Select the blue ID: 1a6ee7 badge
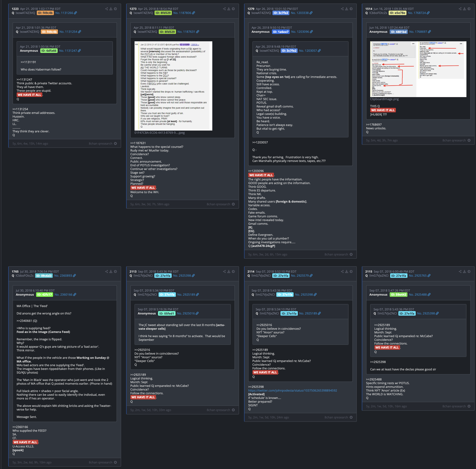The height and width of the screenshot is (469, 476). click(x=281, y=32)
